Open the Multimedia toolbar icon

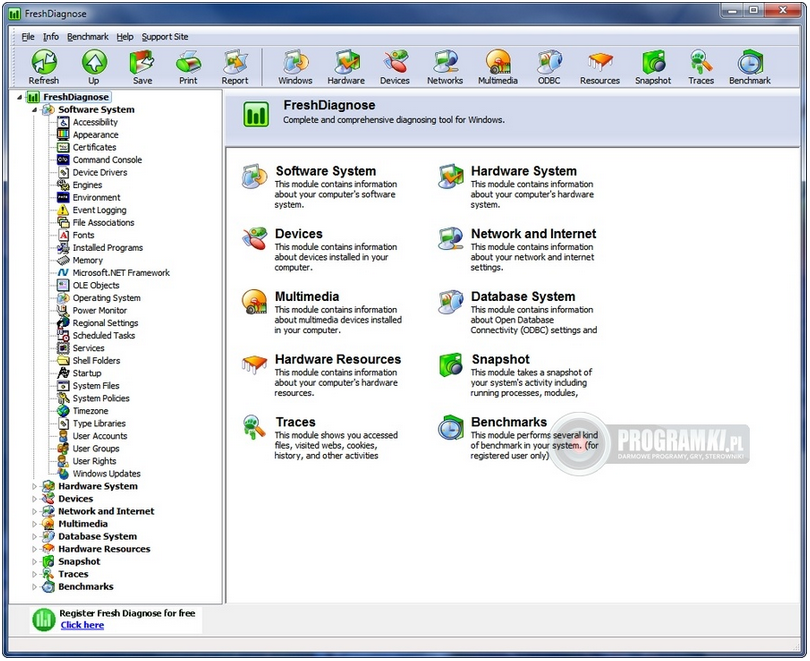(498, 62)
